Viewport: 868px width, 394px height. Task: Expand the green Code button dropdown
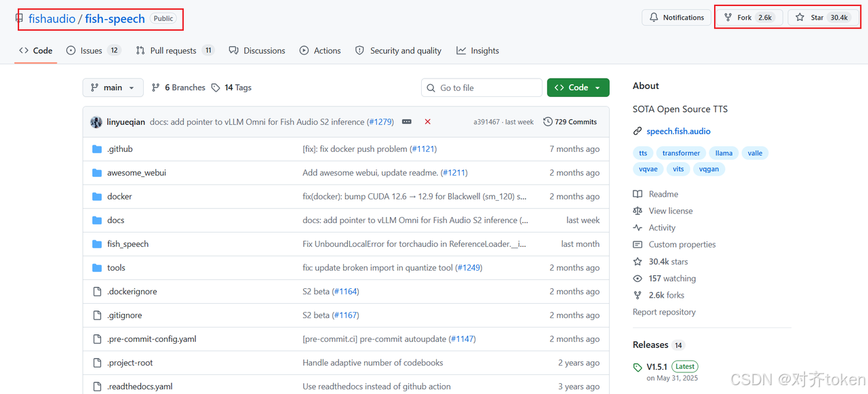click(x=578, y=87)
